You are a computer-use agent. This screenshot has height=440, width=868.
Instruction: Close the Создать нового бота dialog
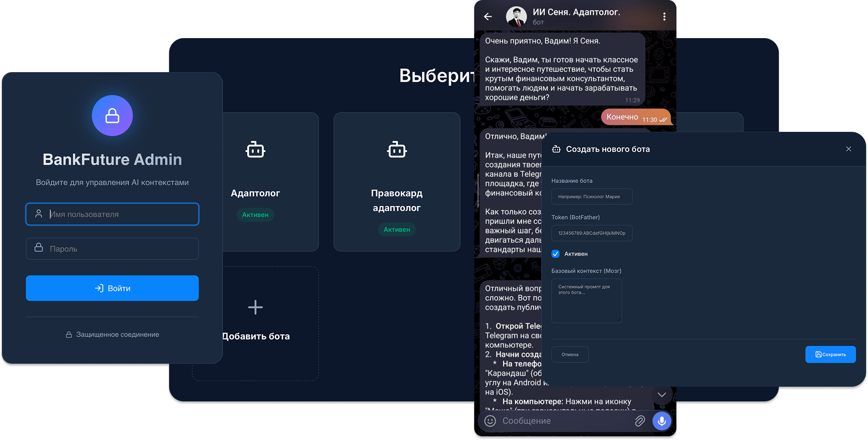point(848,149)
